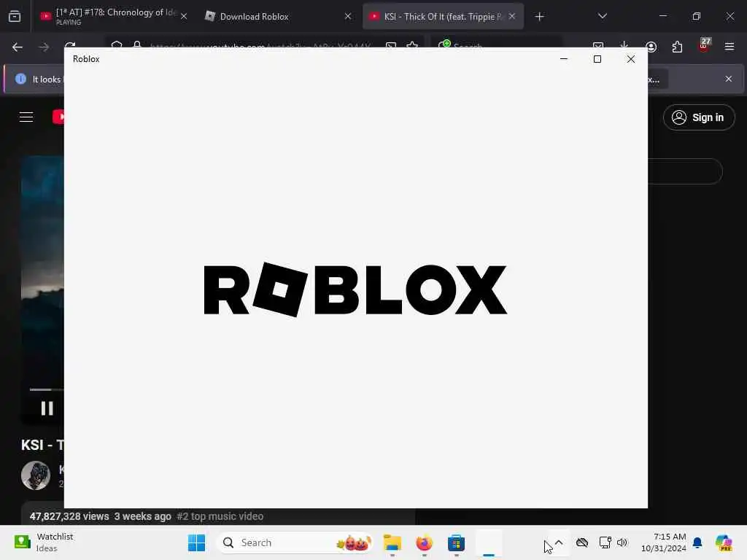This screenshot has height=560, width=747.
Task: Pause the YouTube video
Action: tap(47, 408)
